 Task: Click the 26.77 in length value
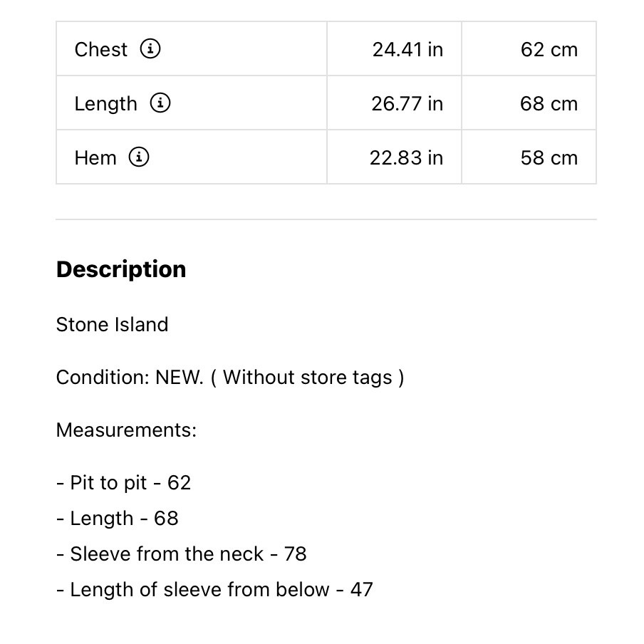click(x=407, y=104)
